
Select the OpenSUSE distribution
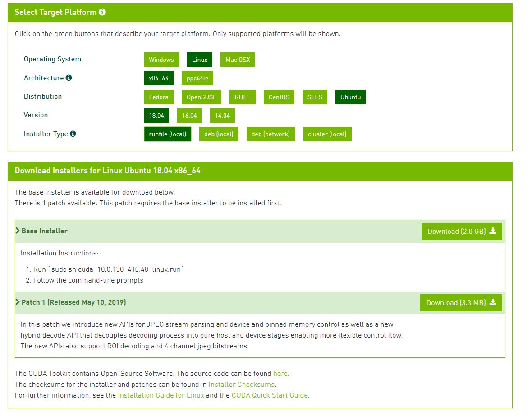202,97
